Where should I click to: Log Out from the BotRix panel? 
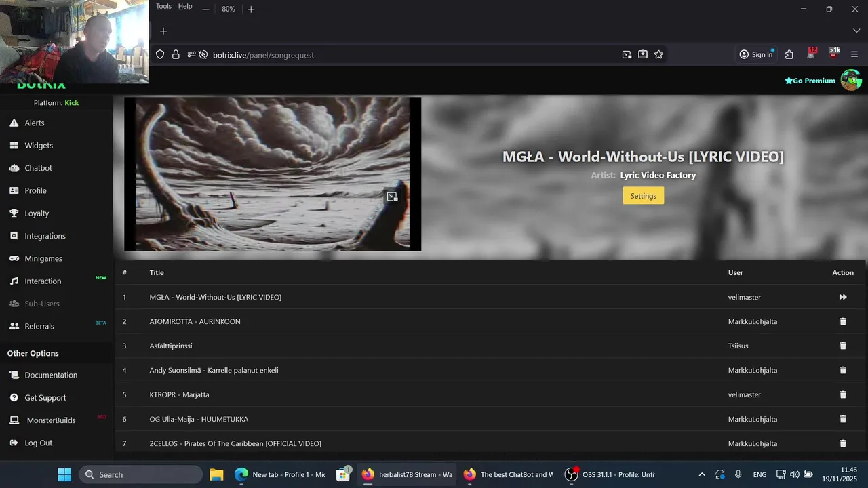(38, 443)
